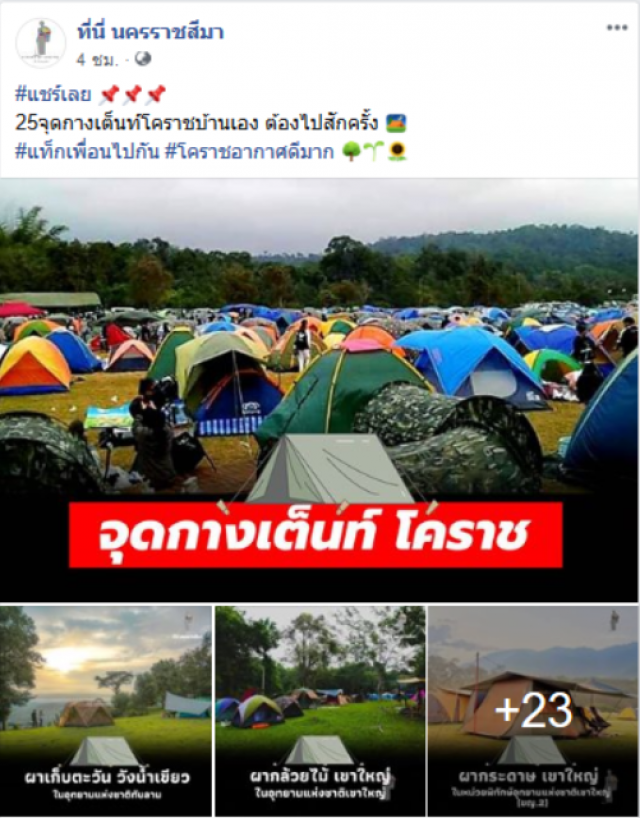640x818 pixels.
Task: Click the tree emoji in caption
Action: [x=352, y=152]
